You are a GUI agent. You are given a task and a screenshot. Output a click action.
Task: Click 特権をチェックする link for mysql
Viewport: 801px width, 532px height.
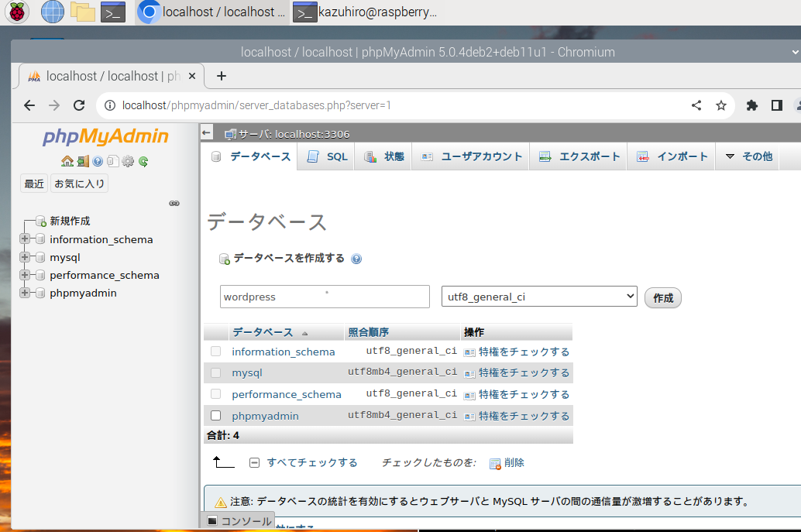coord(523,373)
